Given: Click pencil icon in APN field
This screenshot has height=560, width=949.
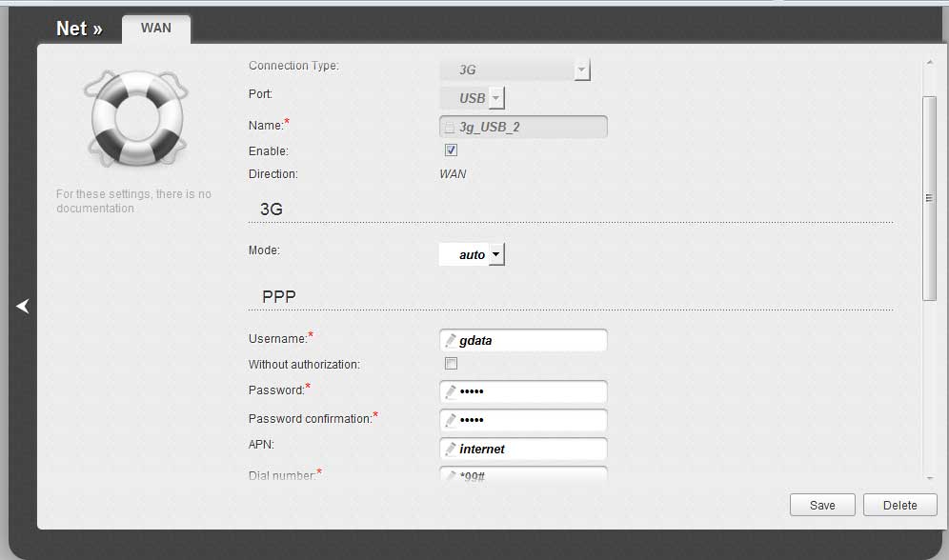Looking at the screenshot, I should (450, 449).
